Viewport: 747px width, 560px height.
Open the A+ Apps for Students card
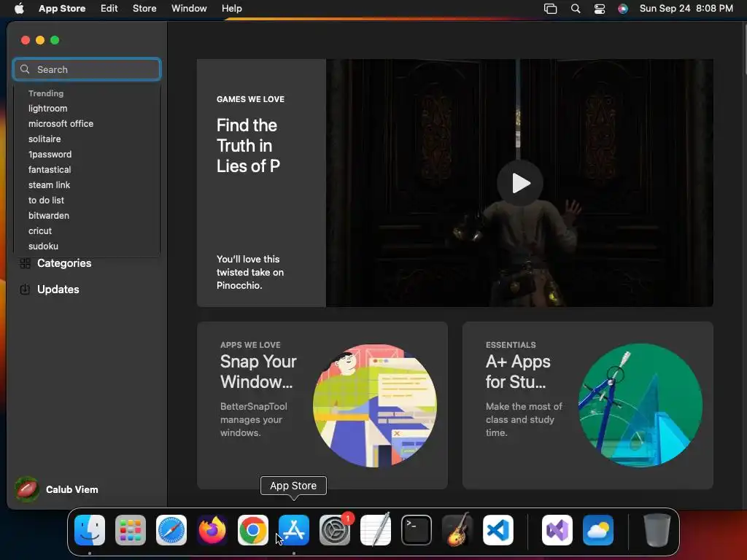tap(587, 405)
